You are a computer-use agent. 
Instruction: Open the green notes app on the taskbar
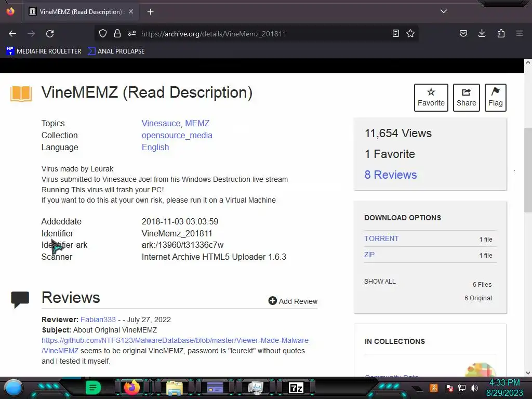pos(94,388)
